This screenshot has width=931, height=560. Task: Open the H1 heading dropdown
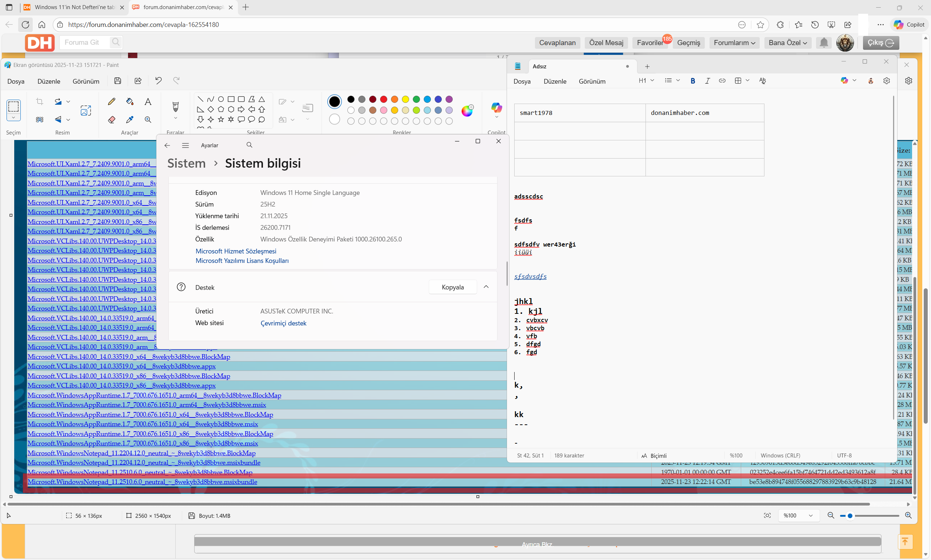[x=646, y=81]
